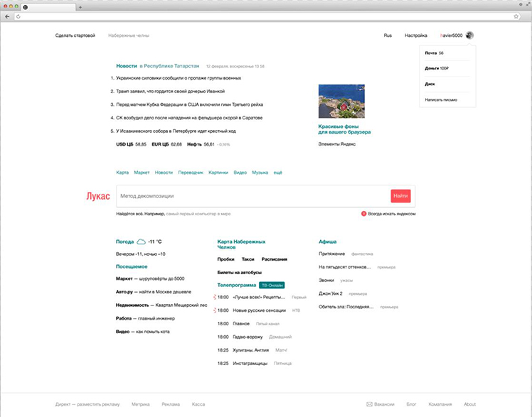The height and width of the screenshot is (417, 532).
Task: Click Такси link
Action: [248, 259]
